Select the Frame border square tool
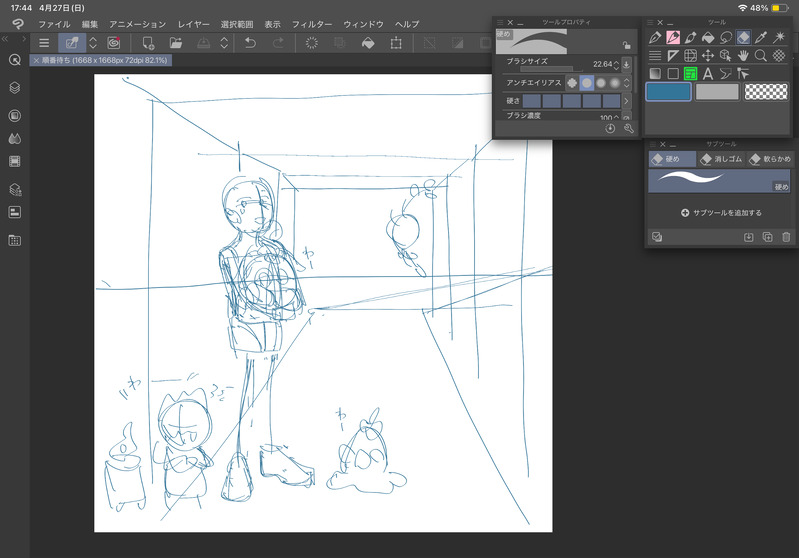This screenshot has width=799, height=558. [673, 73]
